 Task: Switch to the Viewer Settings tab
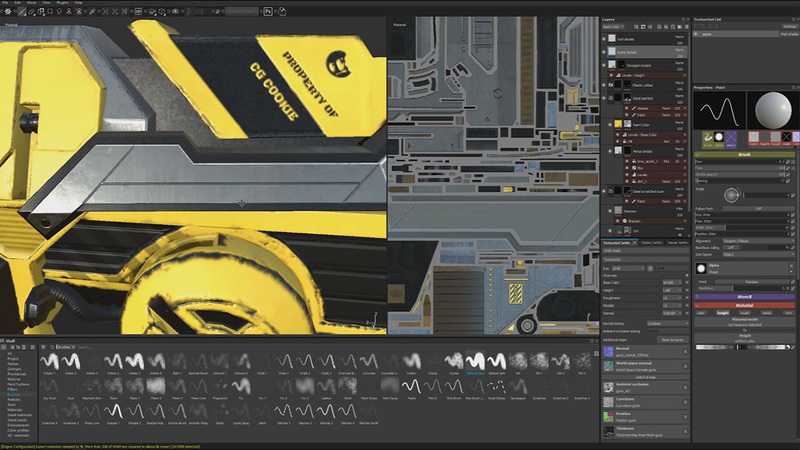678,243
